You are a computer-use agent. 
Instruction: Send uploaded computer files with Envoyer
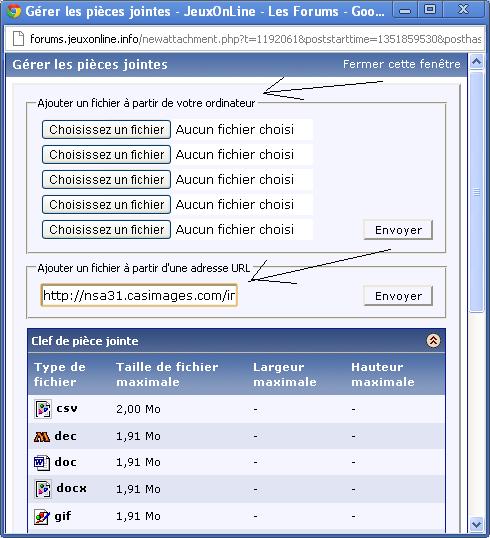(398, 230)
